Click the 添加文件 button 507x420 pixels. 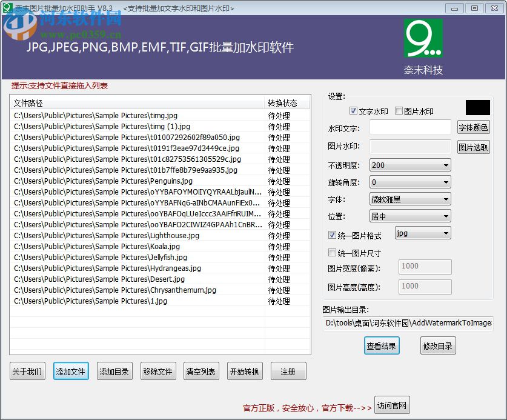71,371
